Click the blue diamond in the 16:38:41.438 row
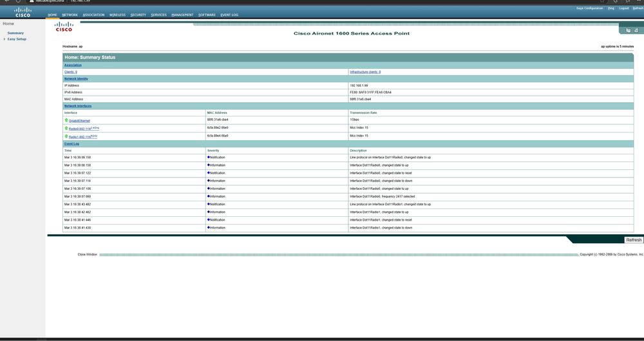Image resolution: width=644 pixels, height=341 pixels. click(x=209, y=227)
